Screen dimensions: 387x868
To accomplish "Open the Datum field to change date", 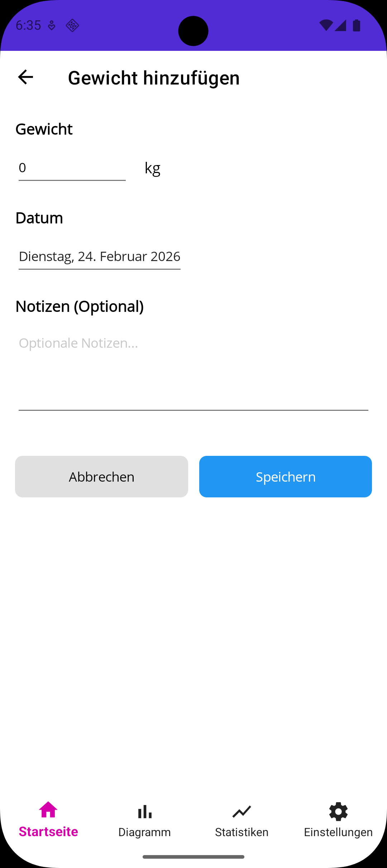I will tap(99, 256).
